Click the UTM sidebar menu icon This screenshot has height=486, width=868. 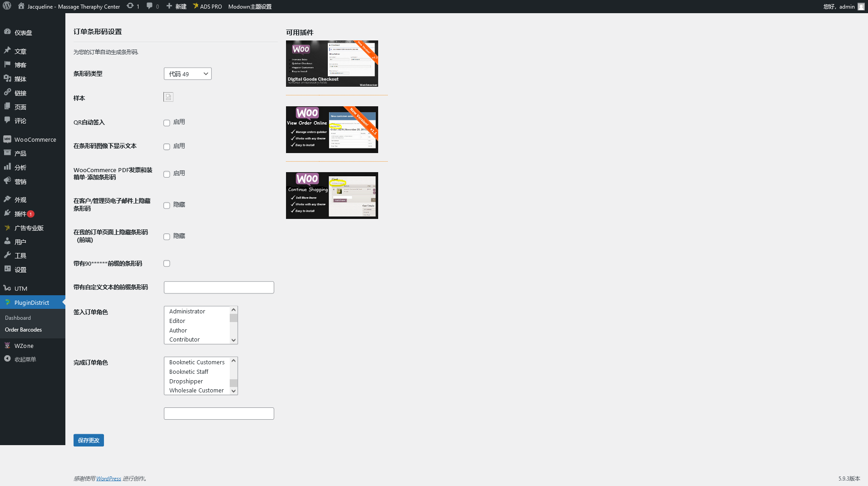coord(7,288)
